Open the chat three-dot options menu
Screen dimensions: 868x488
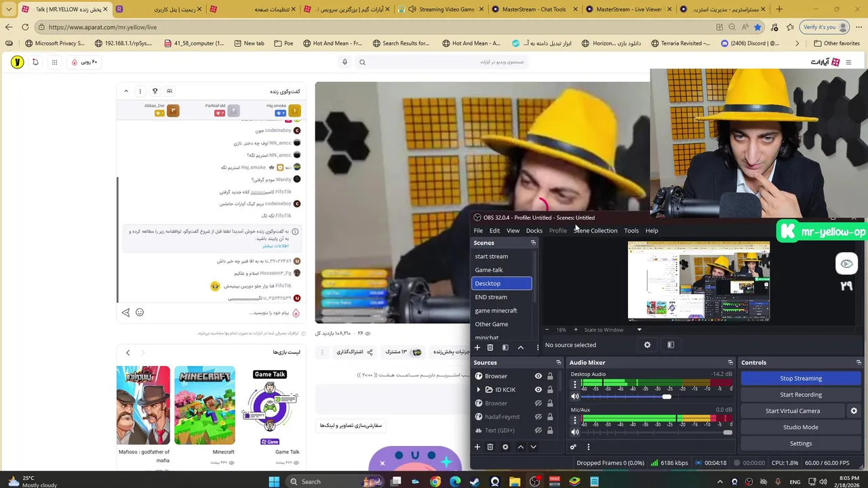pyautogui.click(x=140, y=91)
